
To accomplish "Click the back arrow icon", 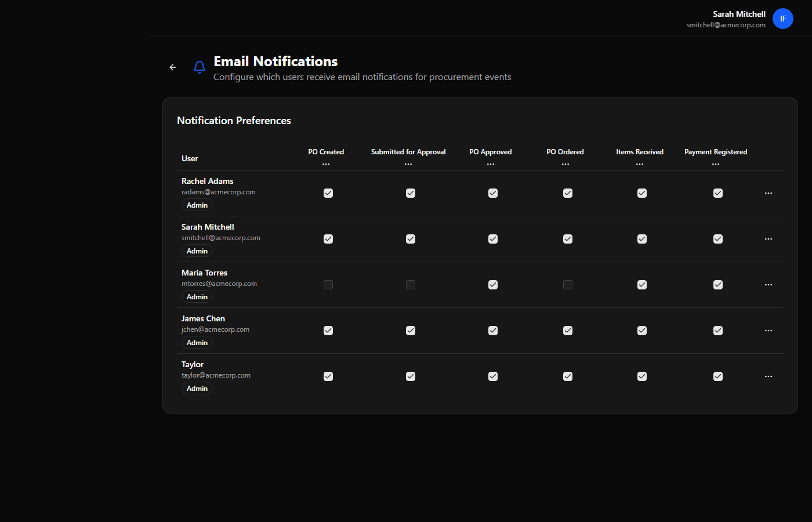I will pos(172,67).
